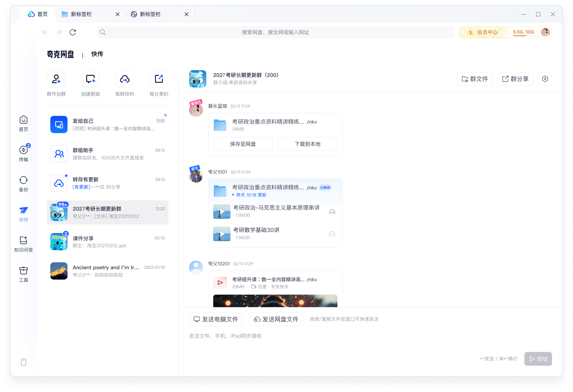Image resolution: width=573 pixels, height=392 pixels.
Task: Click 下载到本地 button
Action: pos(308,144)
